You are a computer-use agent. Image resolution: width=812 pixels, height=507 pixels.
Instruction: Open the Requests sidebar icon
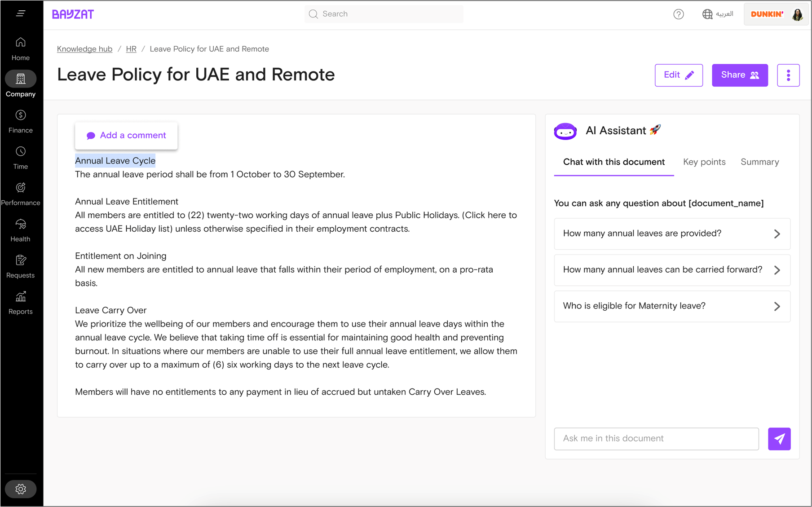pyautogui.click(x=21, y=260)
